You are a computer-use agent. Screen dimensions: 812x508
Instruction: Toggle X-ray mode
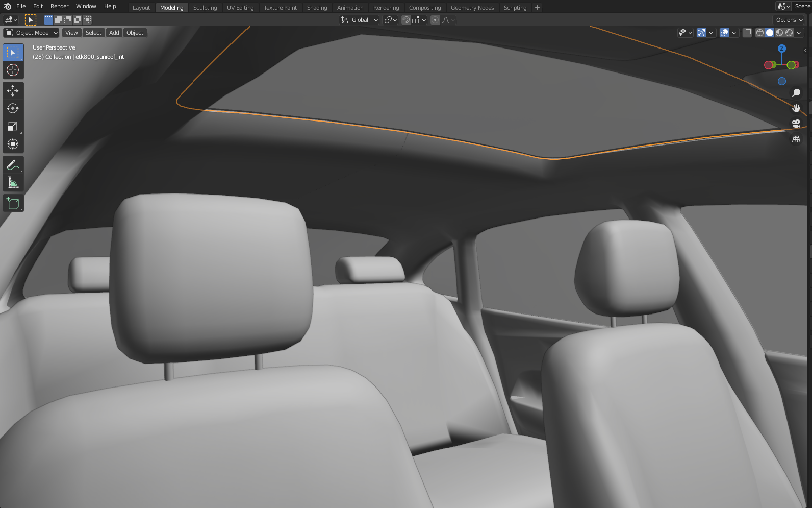pyautogui.click(x=747, y=33)
